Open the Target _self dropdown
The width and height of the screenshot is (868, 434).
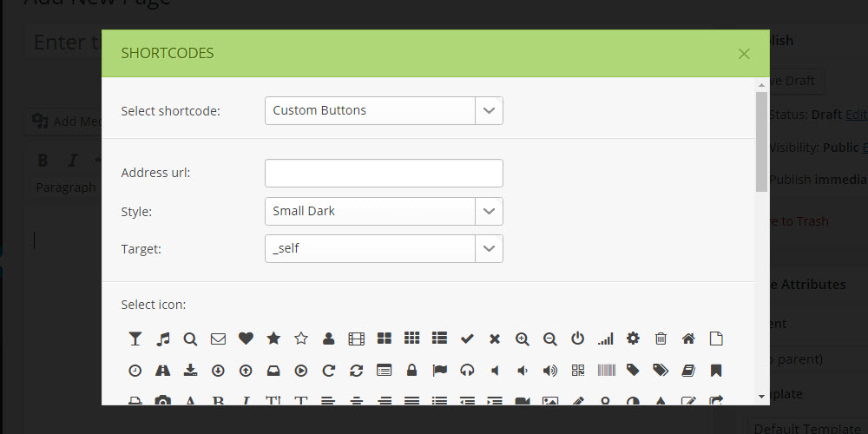click(384, 248)
